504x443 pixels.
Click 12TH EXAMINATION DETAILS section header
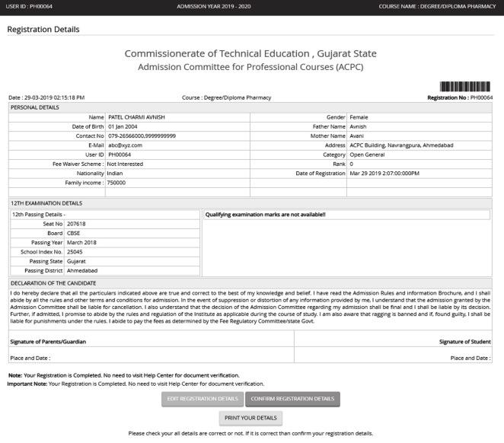pos(250,203)
